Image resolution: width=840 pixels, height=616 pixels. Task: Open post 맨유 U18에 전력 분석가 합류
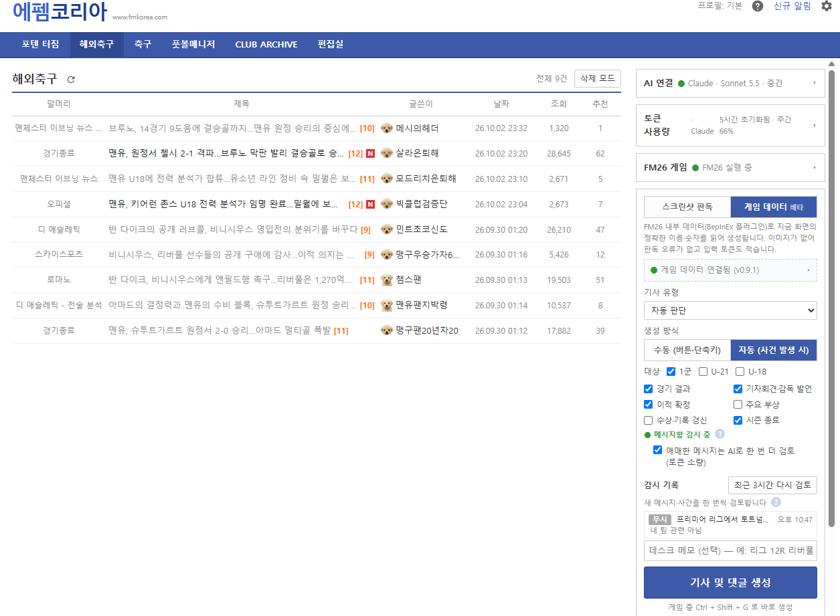(x=232, y=179)
